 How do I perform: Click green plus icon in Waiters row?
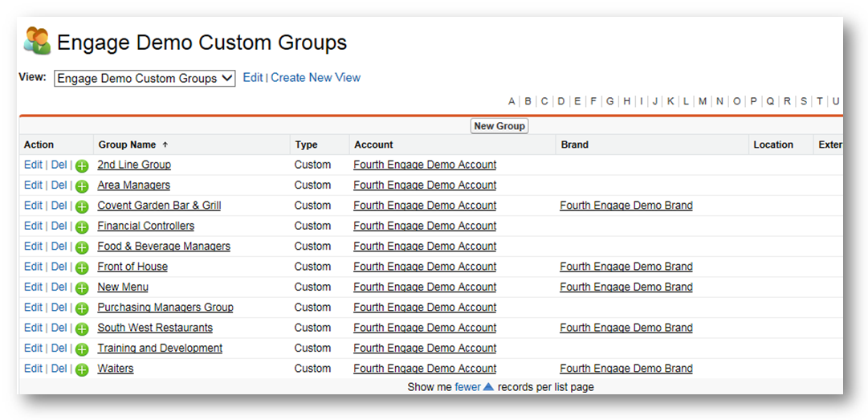[82, 369]
